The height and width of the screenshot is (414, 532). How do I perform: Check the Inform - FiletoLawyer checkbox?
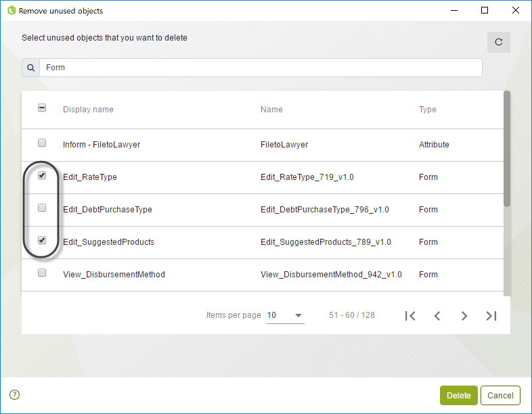(x=42, y=143)
